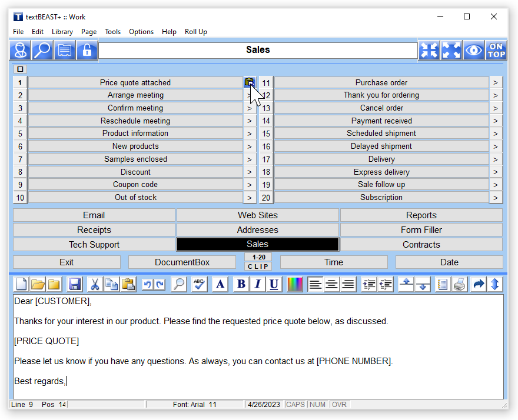Expand the arrow next to Out of stock
This screenshot has height=420, width=518.
click(x=250, y=198)
